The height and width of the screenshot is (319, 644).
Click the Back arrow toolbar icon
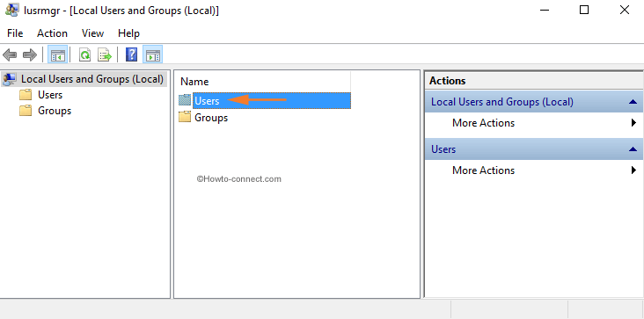coord(10,54)
